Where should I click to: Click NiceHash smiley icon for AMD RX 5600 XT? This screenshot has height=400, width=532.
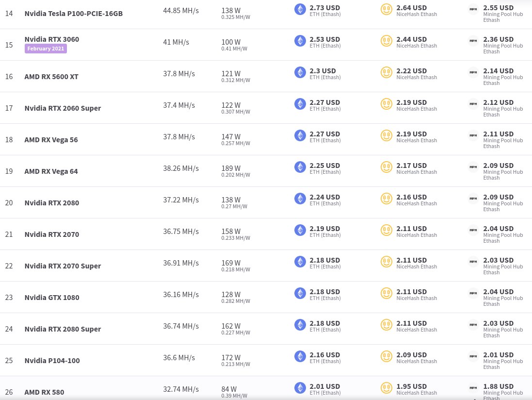[386, 72]
